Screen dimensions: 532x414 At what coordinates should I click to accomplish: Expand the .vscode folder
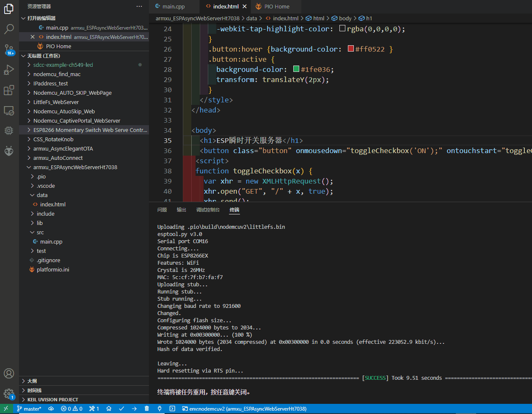pos(84,186)
